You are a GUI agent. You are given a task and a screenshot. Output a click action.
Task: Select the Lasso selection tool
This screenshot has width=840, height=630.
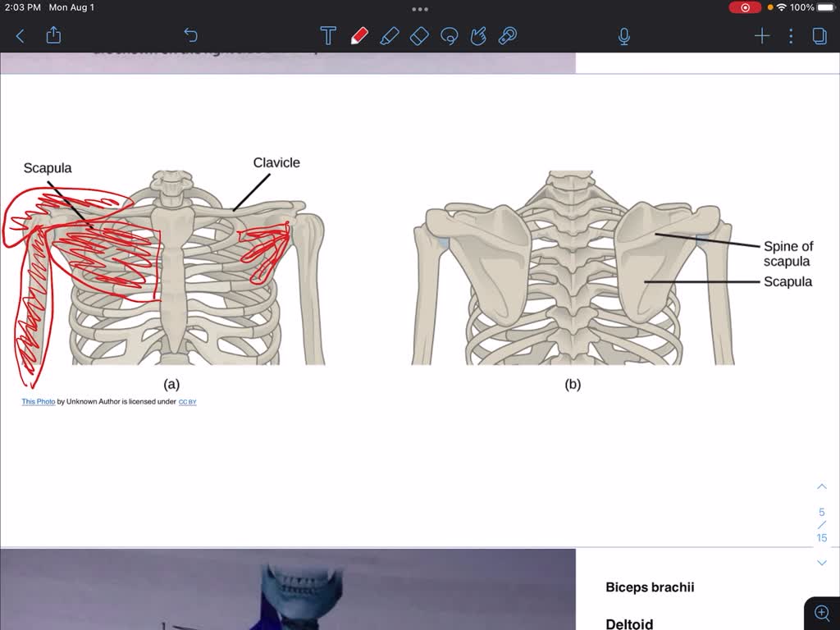coord(448,35)
